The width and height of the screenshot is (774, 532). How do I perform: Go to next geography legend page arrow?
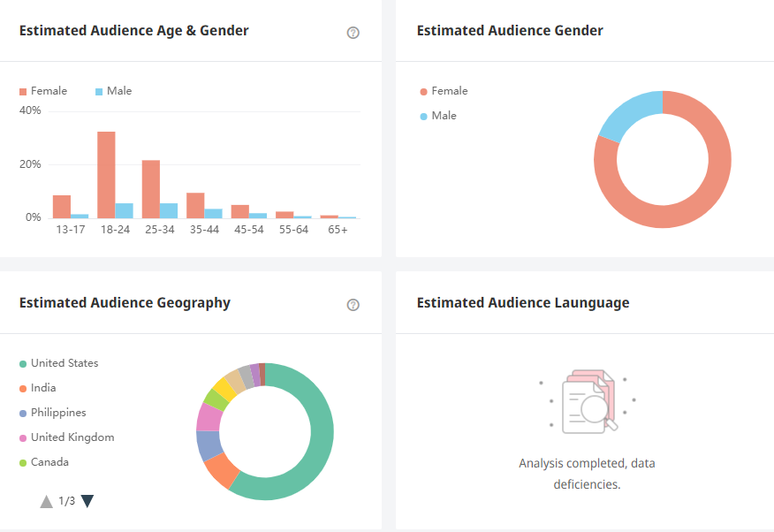(87, 501)
